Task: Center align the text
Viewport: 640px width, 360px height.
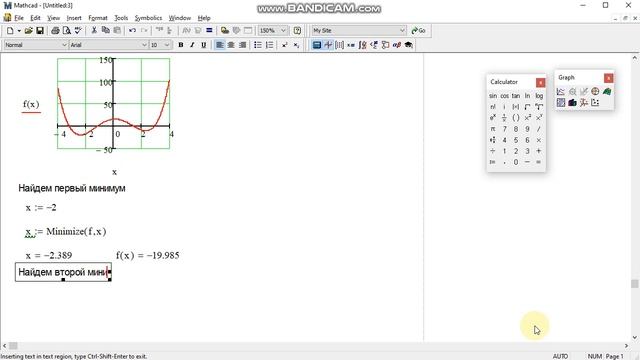Action: click(231, 45)
